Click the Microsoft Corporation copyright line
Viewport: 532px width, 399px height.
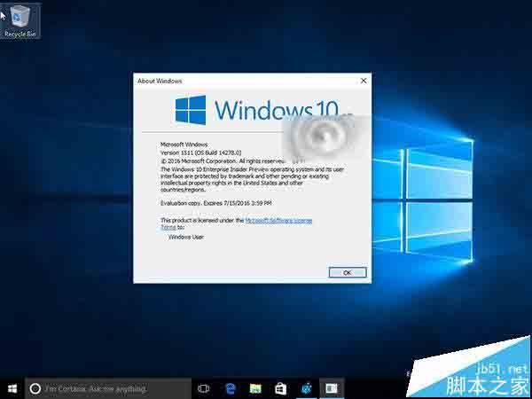point(223,160)
